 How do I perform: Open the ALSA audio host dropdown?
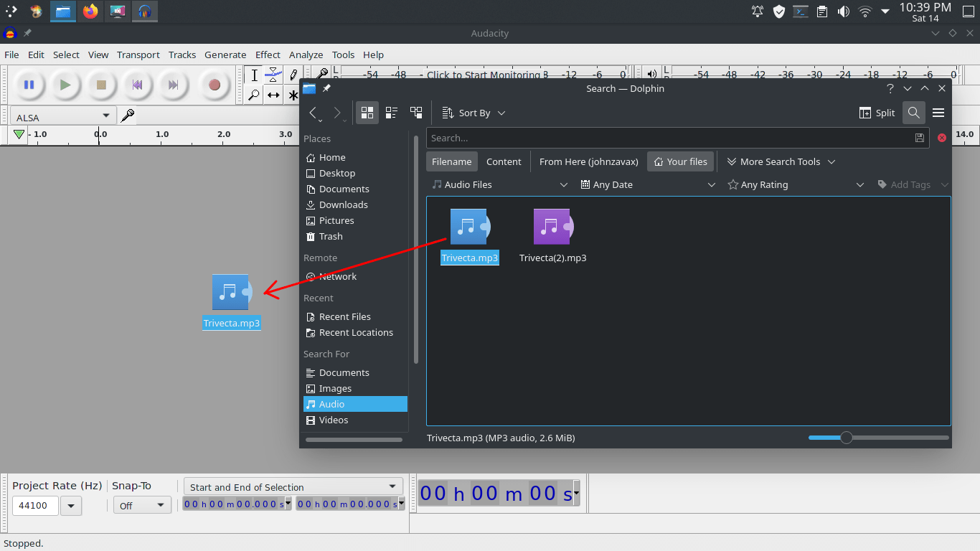click(63, 116)
